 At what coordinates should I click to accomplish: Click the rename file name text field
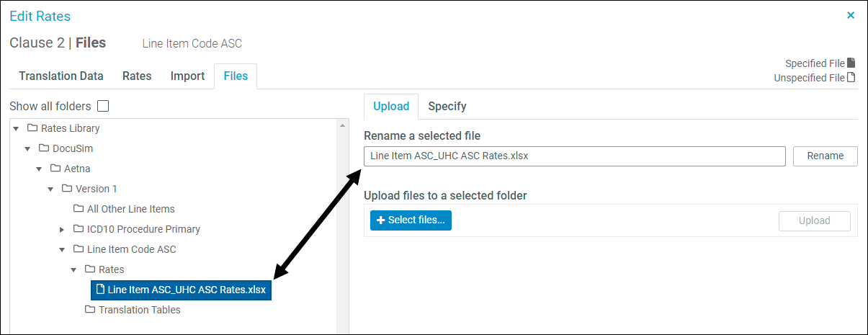(575, 156)
